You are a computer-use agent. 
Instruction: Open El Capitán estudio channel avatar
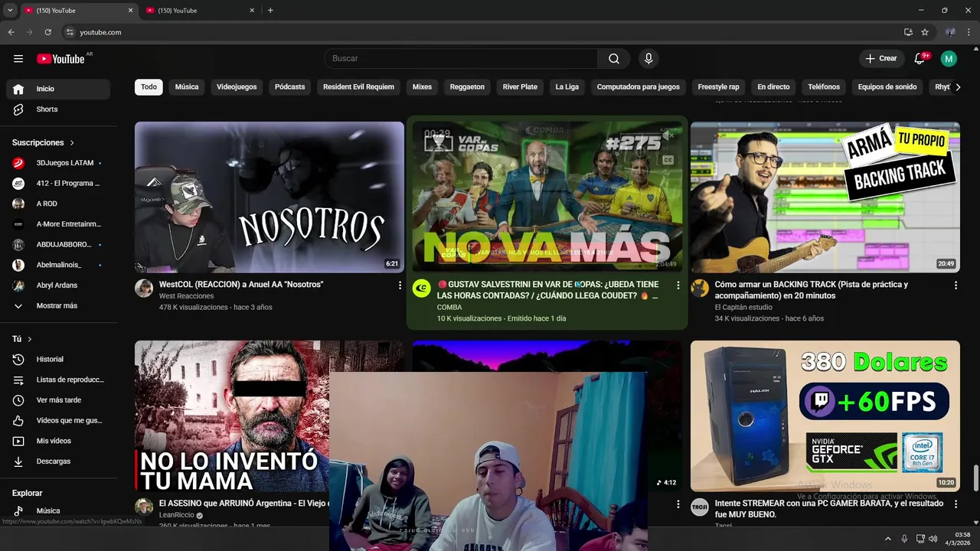click(700, 288)
